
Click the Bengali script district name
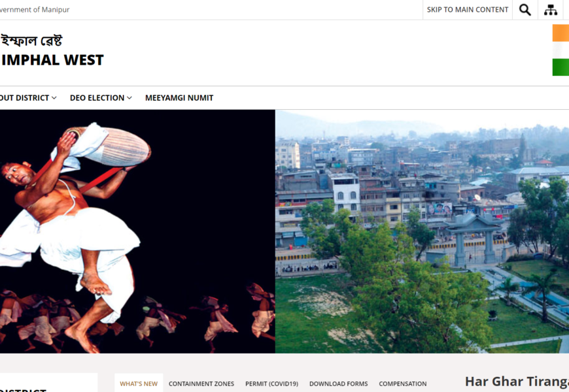(x=31, y=41)
